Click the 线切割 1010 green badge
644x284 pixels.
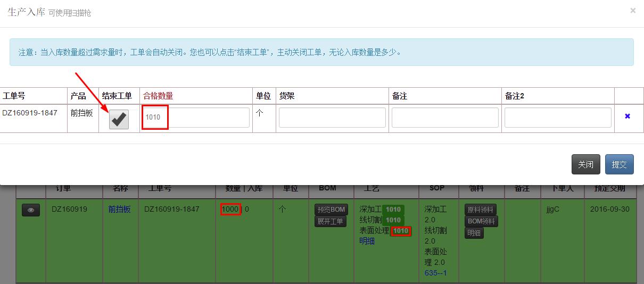tap(393, 220)
